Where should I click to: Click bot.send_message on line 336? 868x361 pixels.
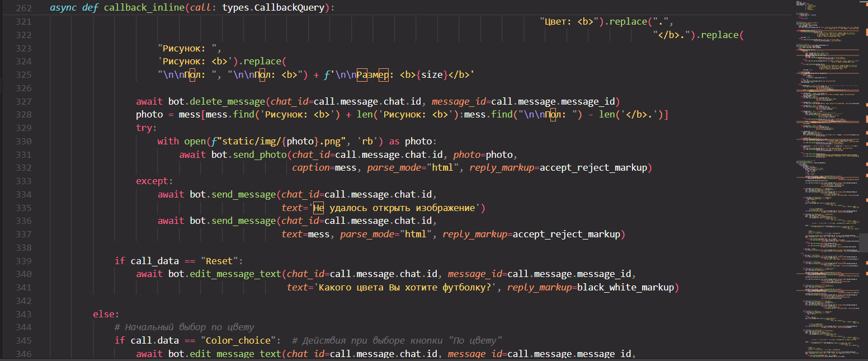coord(233,221)
